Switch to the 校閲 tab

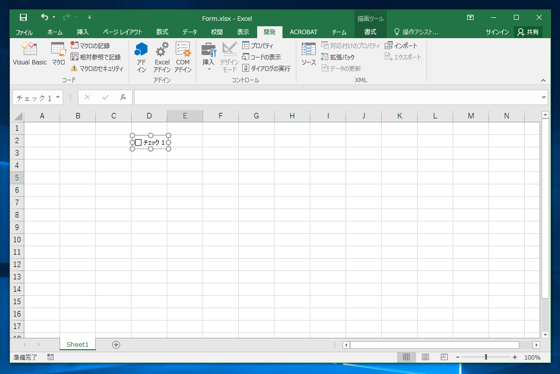[217, 32]
